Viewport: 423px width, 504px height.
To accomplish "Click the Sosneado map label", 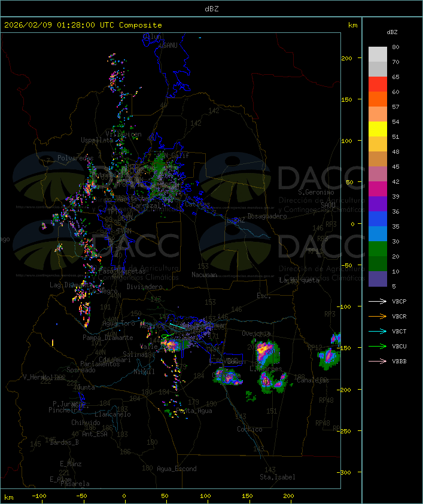I will pos(81,370).
